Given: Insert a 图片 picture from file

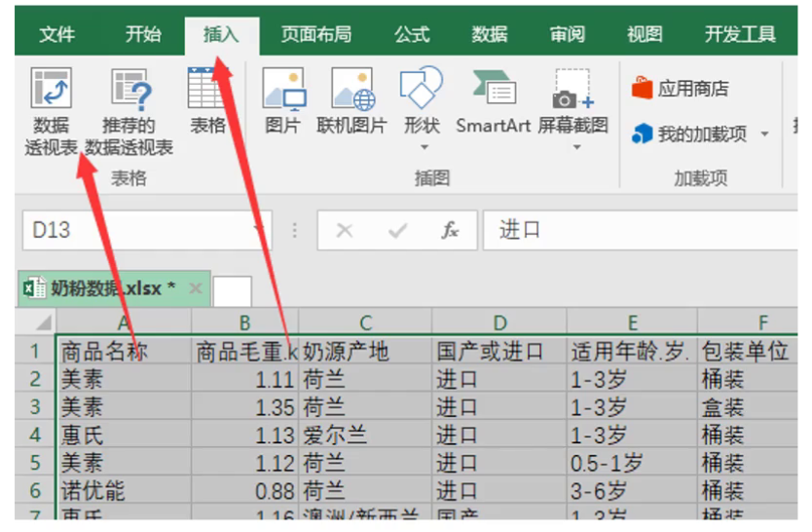Looking at the screenshot, I should (x=283, y=101).
